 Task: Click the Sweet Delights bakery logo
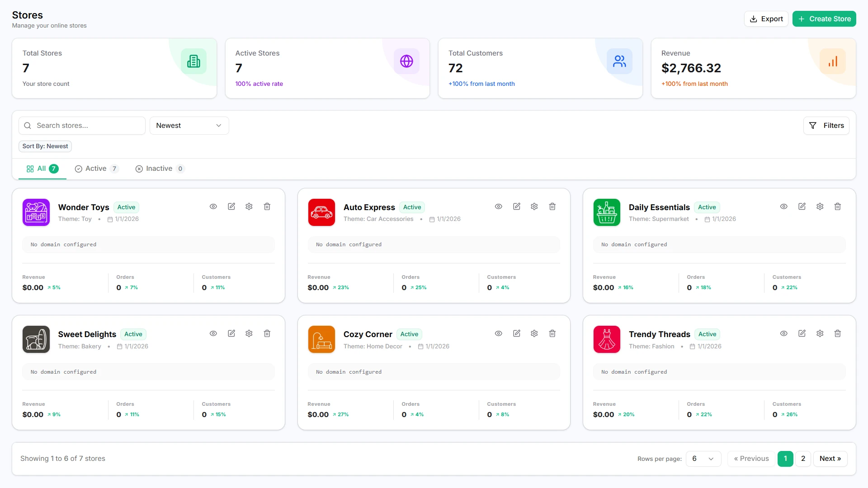(x=36, y=339)
